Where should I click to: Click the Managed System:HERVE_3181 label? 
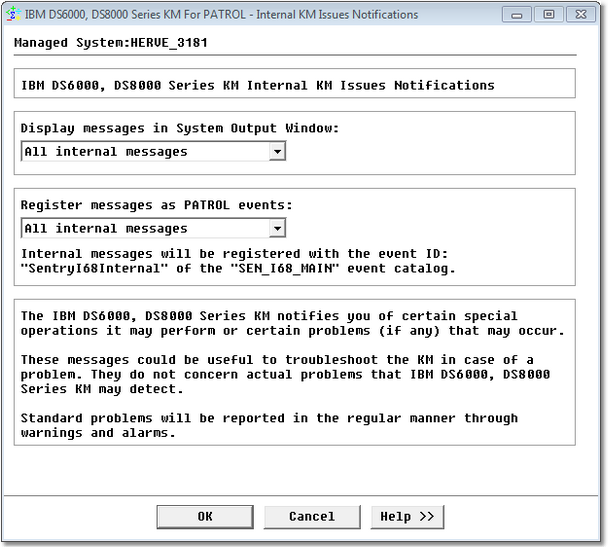(113, 44)
